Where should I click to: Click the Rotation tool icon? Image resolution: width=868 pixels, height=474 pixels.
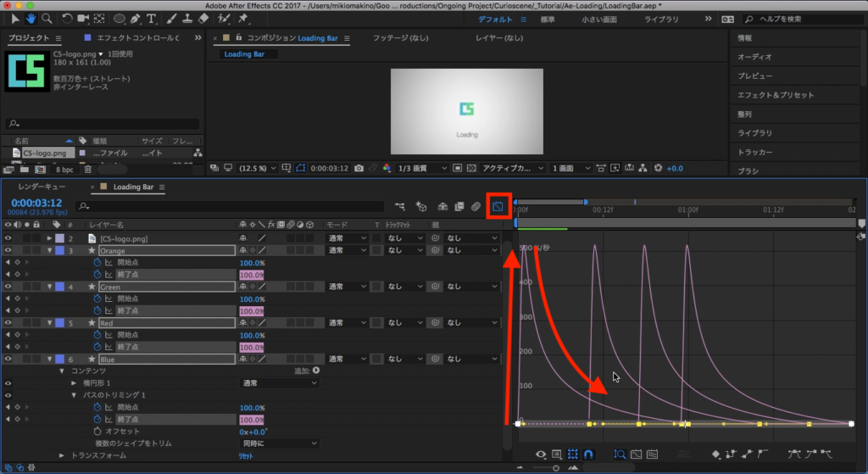(67, 18)
